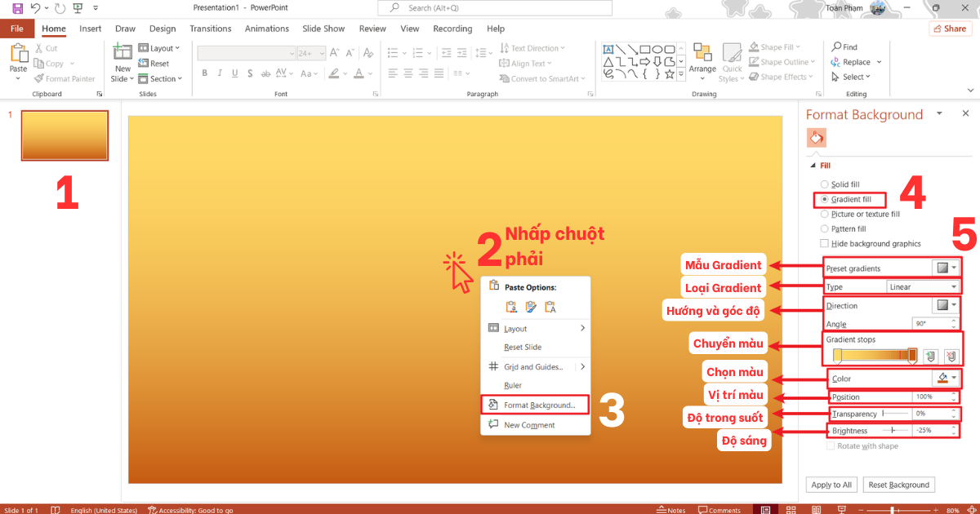Screen dimensions: 980x514
Task: Choose Format Background from context menu
Action: pyautogui.click(x=535, y=405)
